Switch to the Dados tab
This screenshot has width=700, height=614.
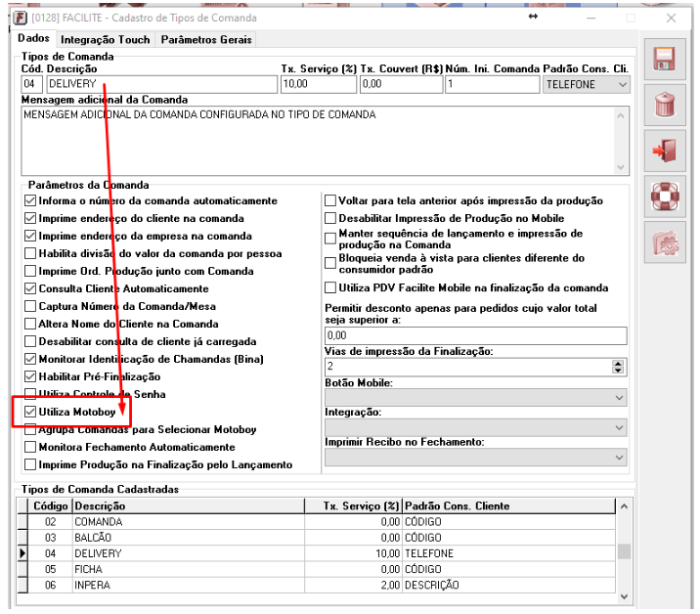33,38
